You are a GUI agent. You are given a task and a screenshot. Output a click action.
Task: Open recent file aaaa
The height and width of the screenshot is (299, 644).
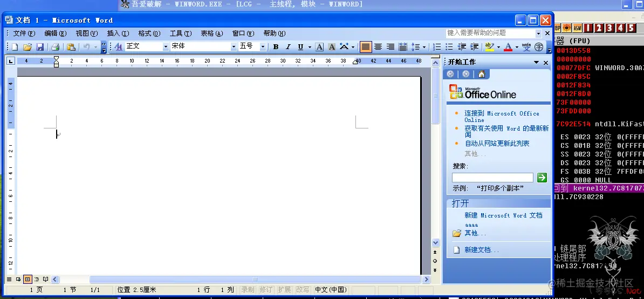(x=471, y=225)
